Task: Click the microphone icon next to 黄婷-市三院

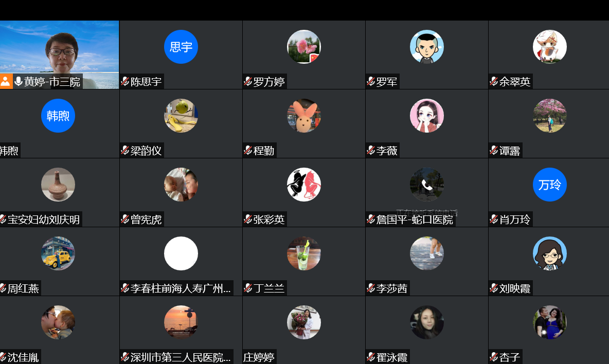Action: 18,82
